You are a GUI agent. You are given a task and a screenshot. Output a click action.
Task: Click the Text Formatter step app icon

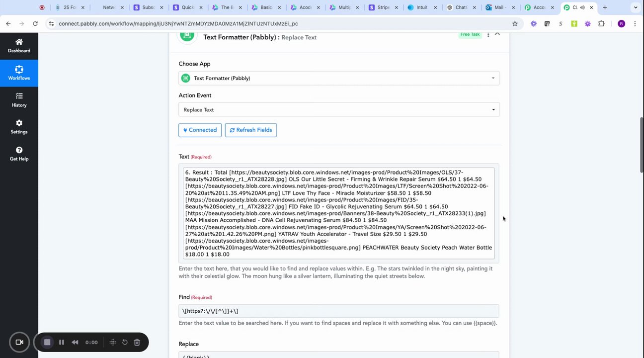pyautogui.click(x=187, y=35)
